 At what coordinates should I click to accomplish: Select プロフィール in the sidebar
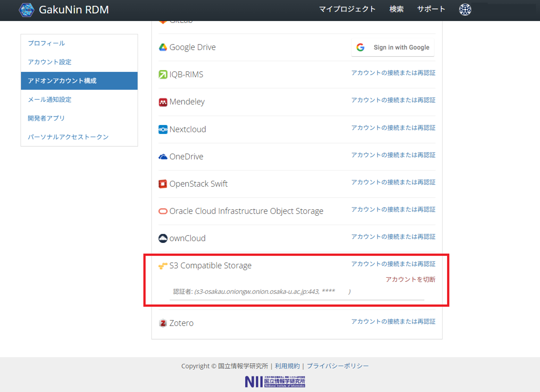pyautogui.click(x=46, y=43)
